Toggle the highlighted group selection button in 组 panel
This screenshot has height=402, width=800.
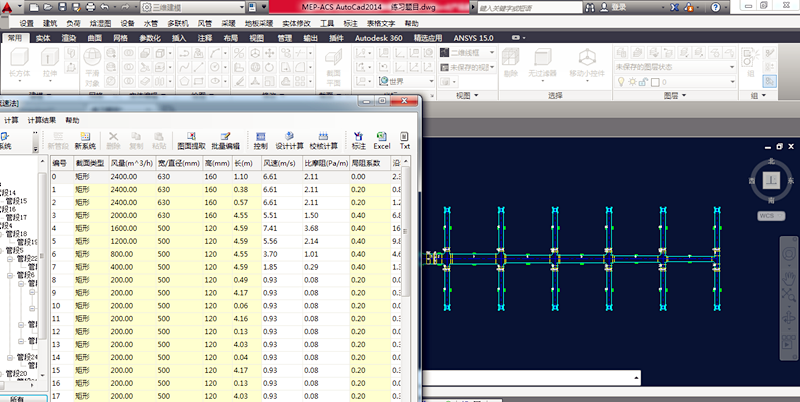(769, 81)
